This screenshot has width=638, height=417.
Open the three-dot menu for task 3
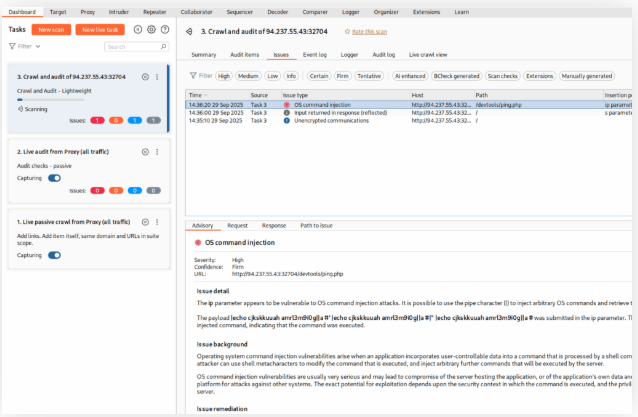(x=157, y=77)
